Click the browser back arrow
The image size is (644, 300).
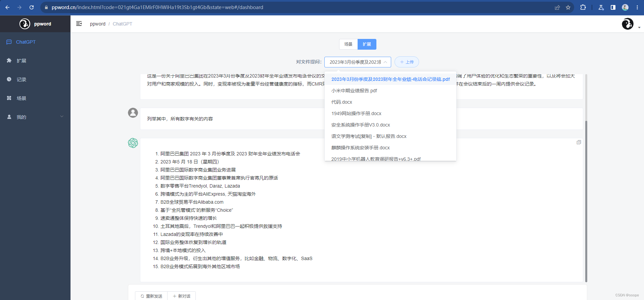pyautogui.click(x=7, y=7)
